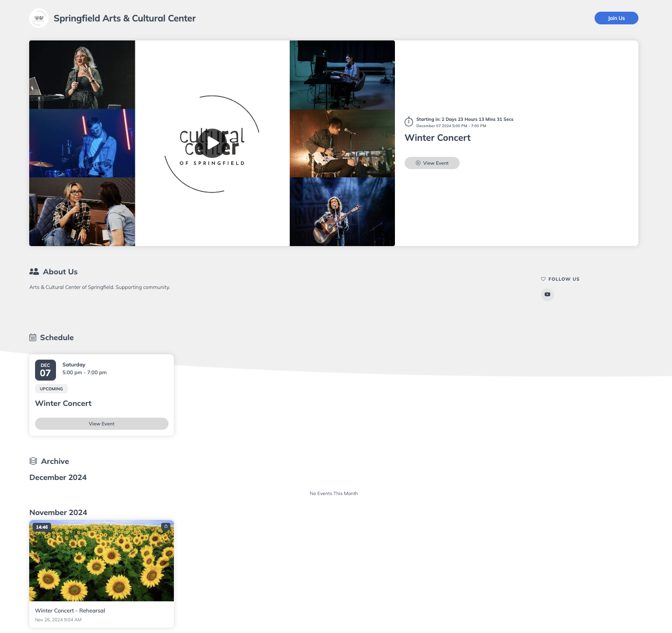Click View Event on the schedule card
This screenshot has height=633, width=672.
click(101, 424)
